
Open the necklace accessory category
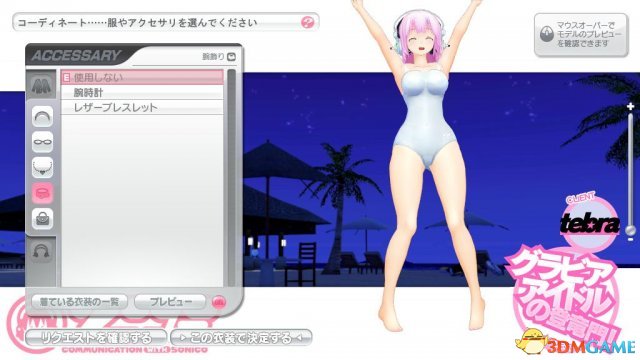(42, 167)
